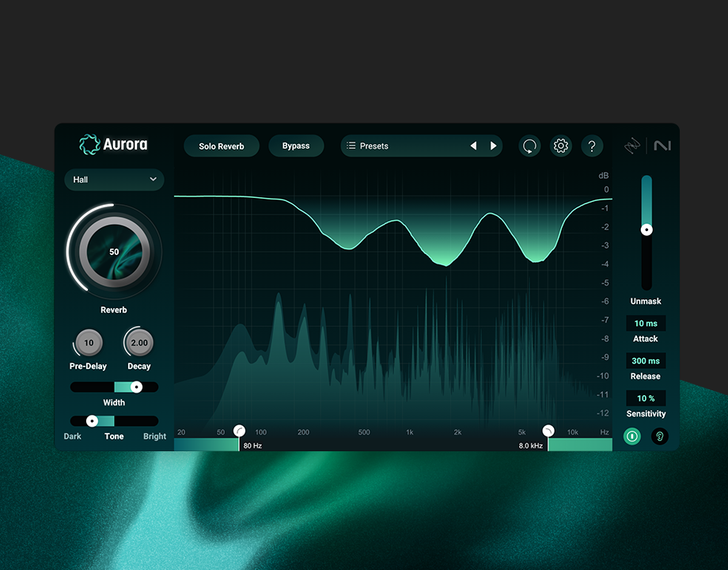
Task: Toggle the ear listen button
Action: click(659, 435)
